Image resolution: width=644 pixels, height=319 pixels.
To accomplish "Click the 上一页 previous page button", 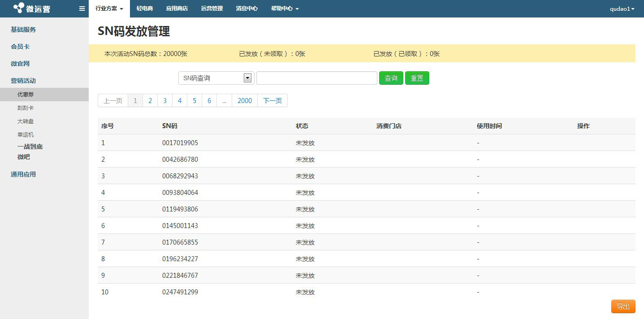I will 113,100.
